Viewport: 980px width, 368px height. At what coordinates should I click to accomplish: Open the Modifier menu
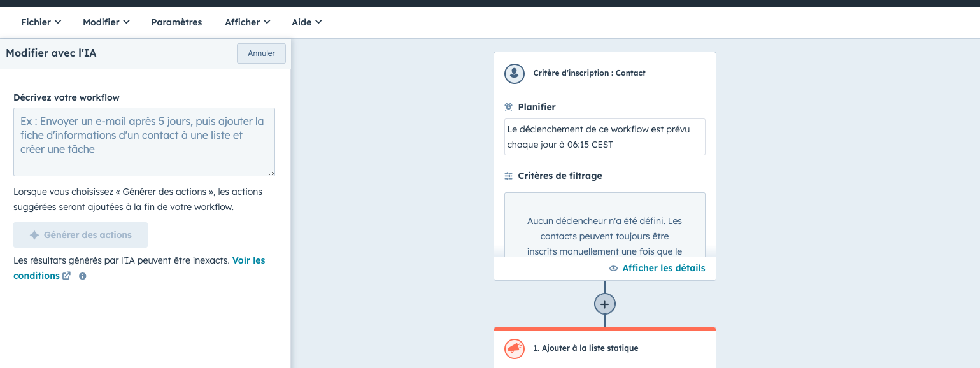[x=106, y=22]
